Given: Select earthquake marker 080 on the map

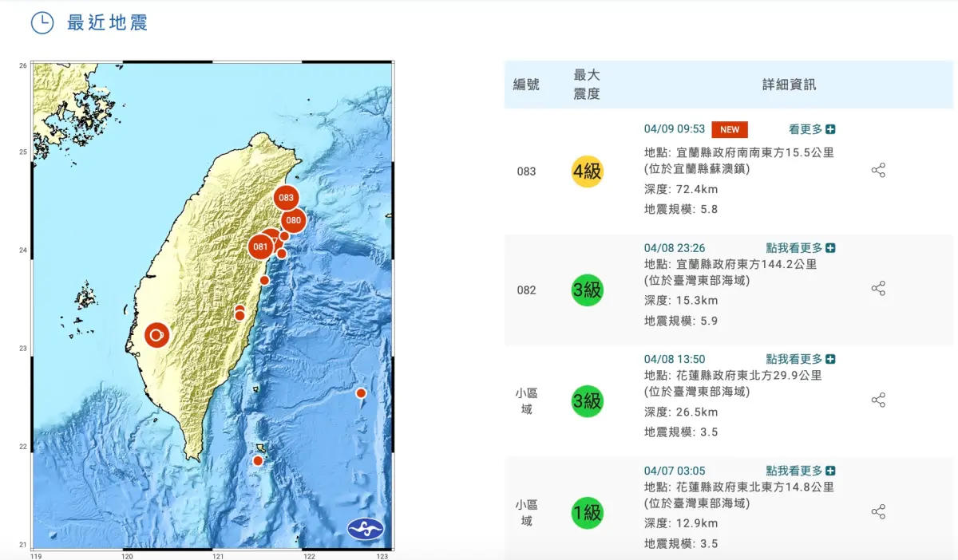Looking at the screenshot, I should (293, 221).
